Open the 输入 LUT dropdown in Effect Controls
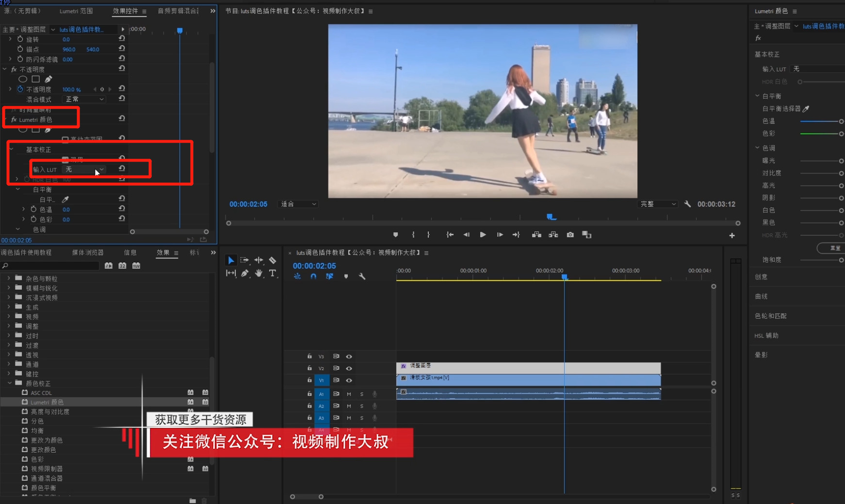This screenshot has height=504, width=845. point(84,169)
